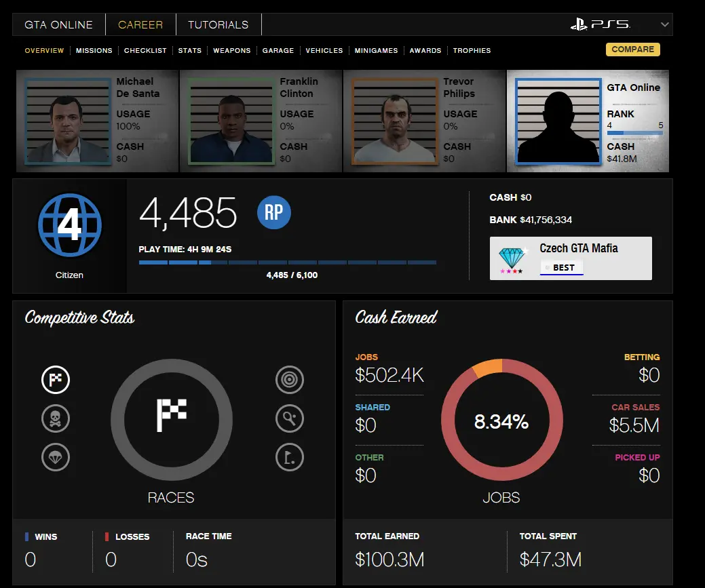Click the SHARED cash label

(373, 408)
